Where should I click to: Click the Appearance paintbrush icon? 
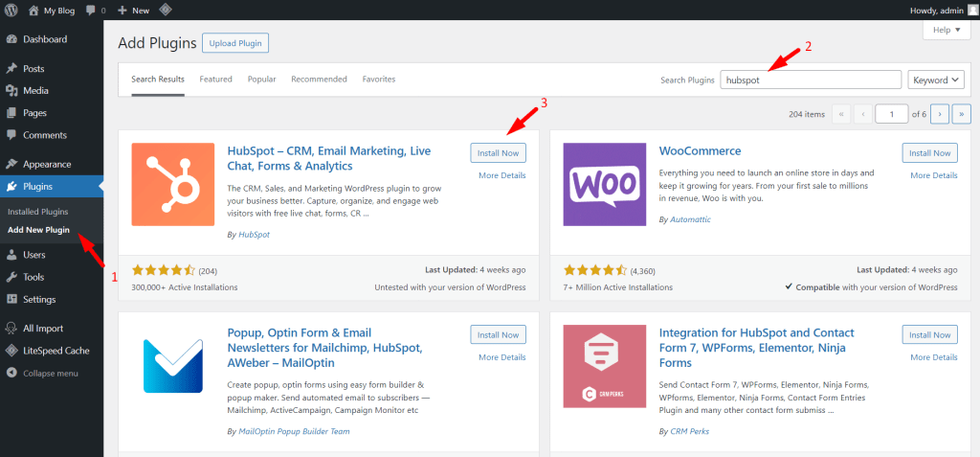[x=11, y=164]
